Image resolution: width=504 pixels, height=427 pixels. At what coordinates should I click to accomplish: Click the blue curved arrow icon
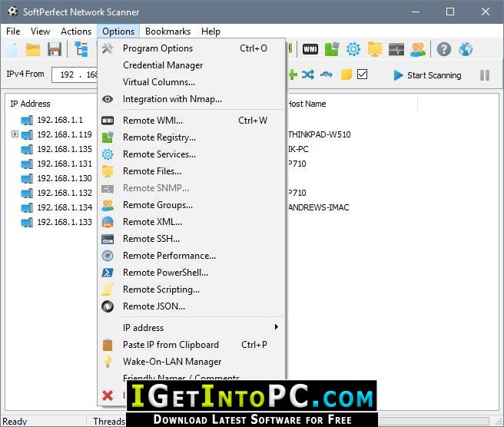pos(327,74)
